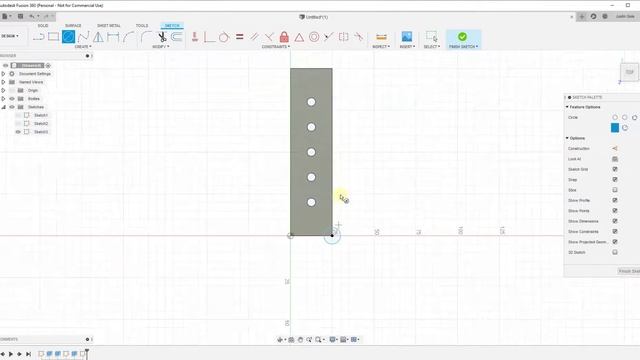Image resolution: width=640 pixels, height=360 pixels.
Task: Switch to the Solid tab
Action: pyautogui.click(x=43, y=26)
